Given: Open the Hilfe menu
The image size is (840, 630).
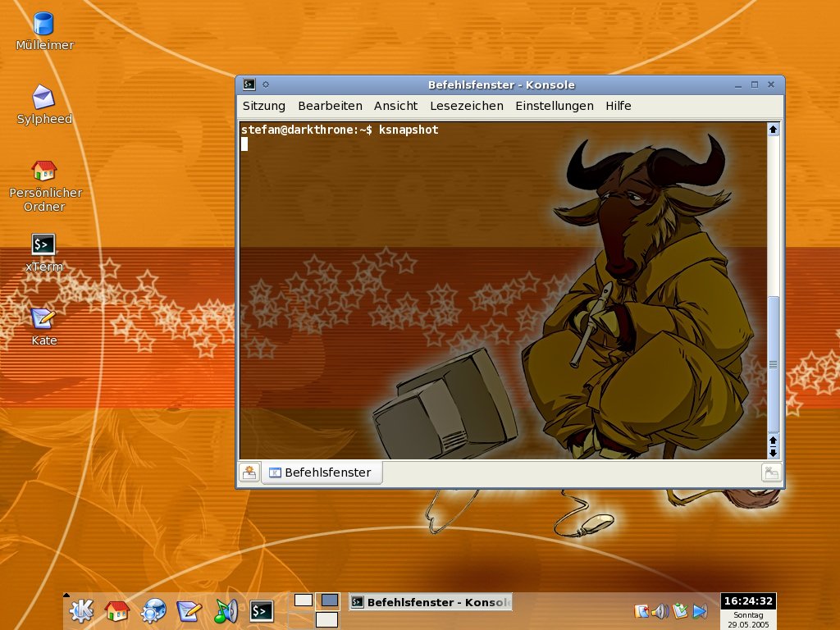Looking at the screenshot, I should [619, 106].
